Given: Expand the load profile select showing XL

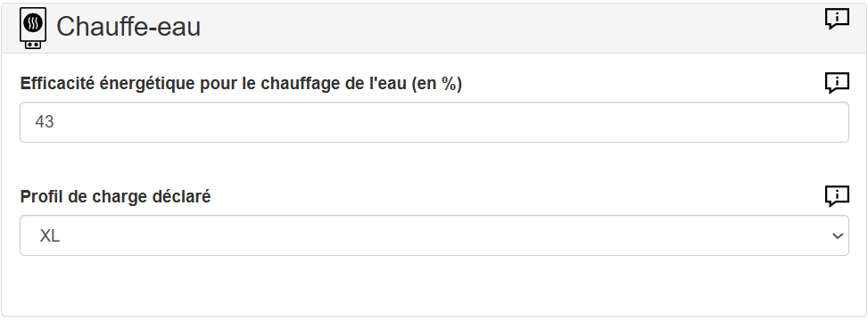Looking at the screenshot, I should point(434,235).
